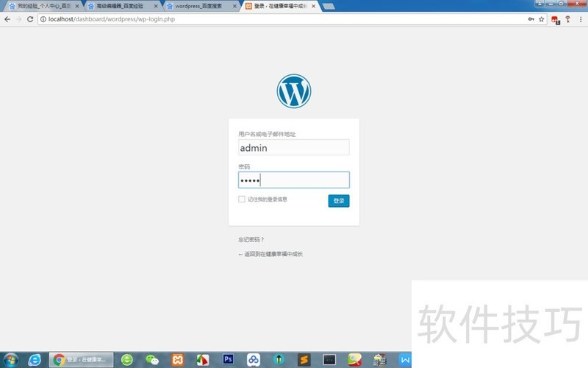The width and height of the screenshot is (588, 368).
Task: Focus the username field containing admin
Action: coord(293,148)
